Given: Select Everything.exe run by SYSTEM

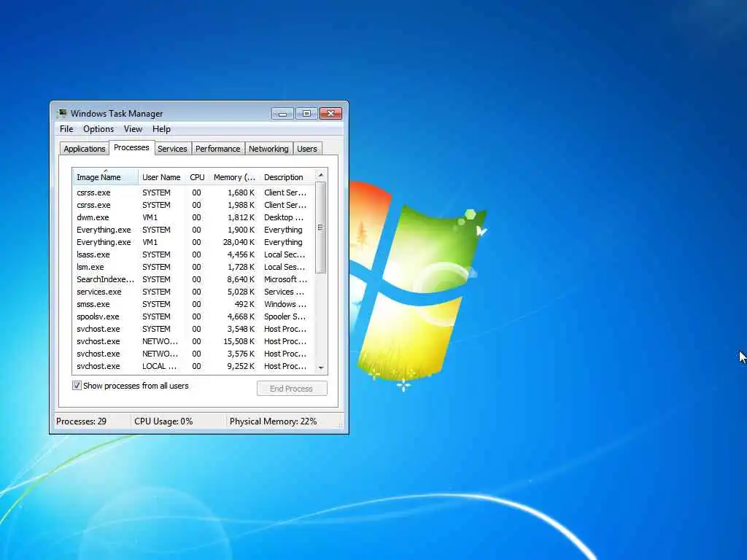Looking at the screenshot, I should click(x=193, y=230).
